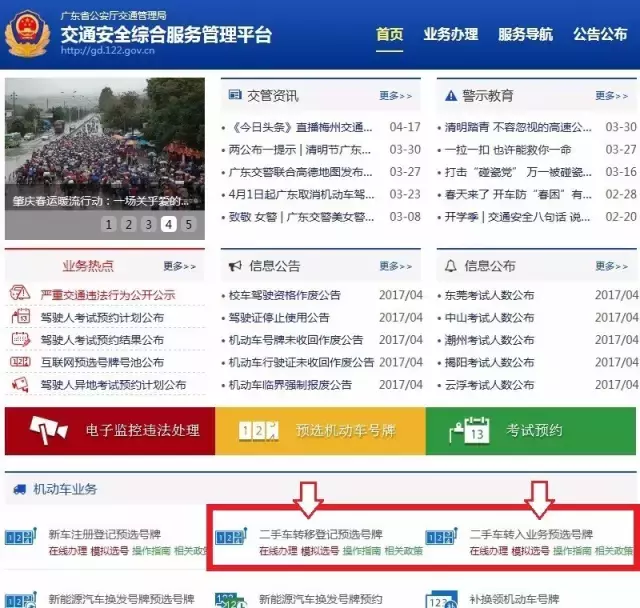Viewport: 640px width, 608px height.
Task: Open 云浮考试人数公布
Action: (x=489, y=385)
